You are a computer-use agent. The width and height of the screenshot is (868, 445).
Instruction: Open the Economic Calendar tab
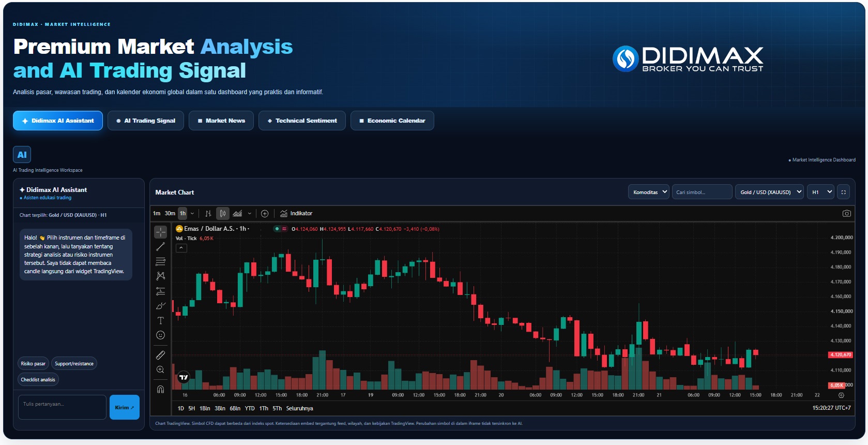pyautogui.click(x=392, y=121)
